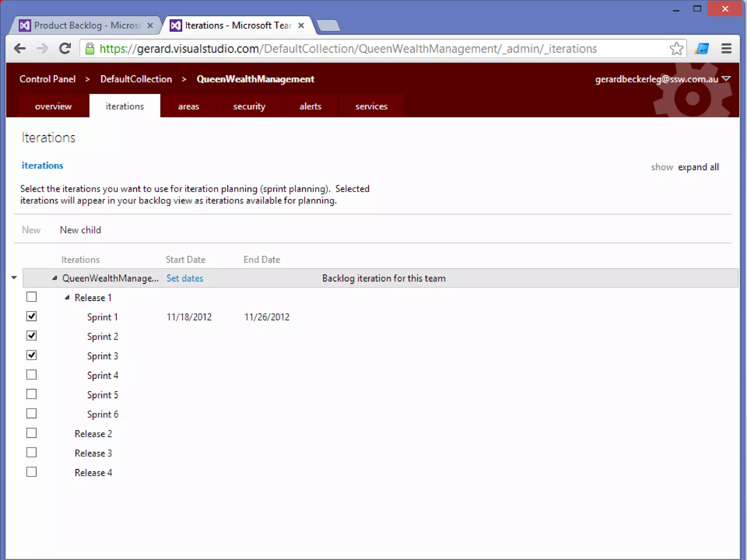Click the browser forward arrow

[42, 48]
